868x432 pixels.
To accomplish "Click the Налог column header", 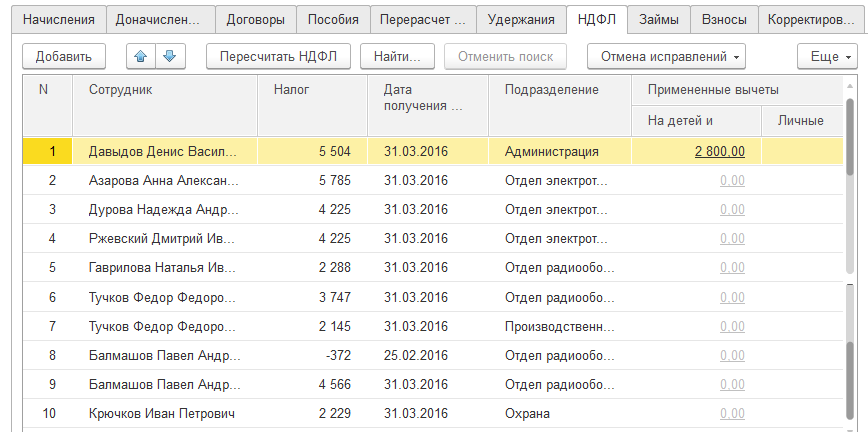I will 291,90.
